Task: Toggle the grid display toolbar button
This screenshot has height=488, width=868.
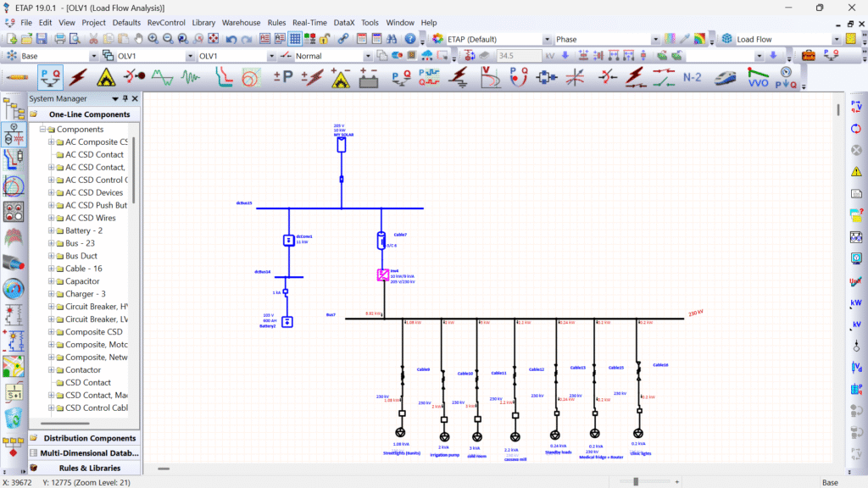Action: pyautogui.click(x=295, y=39)
